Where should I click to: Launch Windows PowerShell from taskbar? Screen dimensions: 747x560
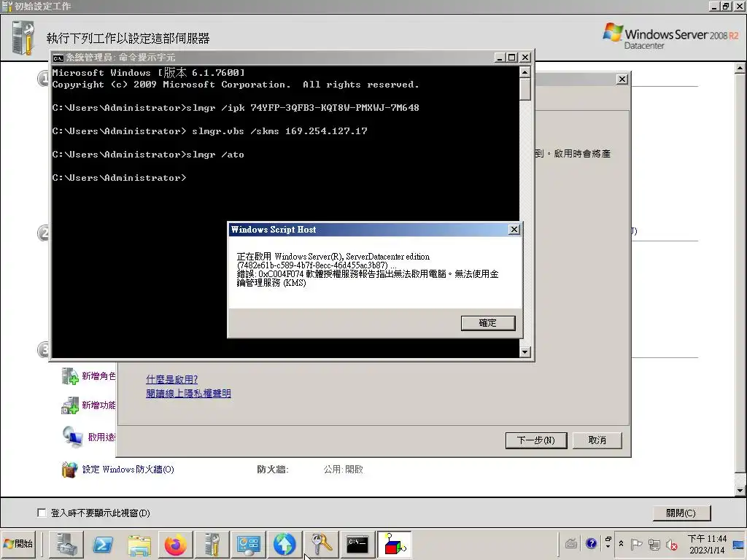[102, 544]
